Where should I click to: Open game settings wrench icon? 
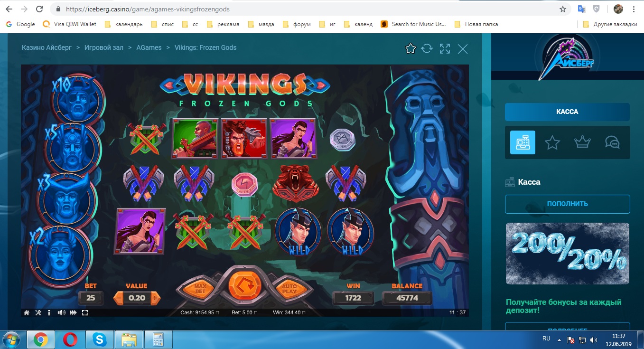coord(38,312)
